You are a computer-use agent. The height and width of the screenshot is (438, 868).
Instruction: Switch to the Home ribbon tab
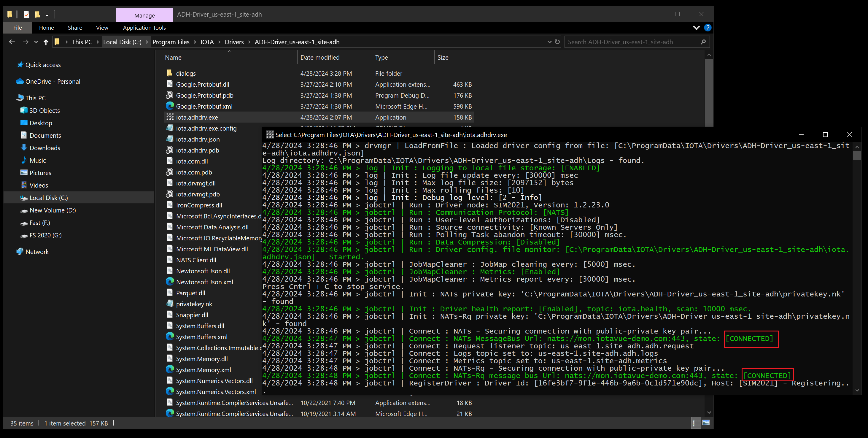pyautogui.click(x=47, y=28)
